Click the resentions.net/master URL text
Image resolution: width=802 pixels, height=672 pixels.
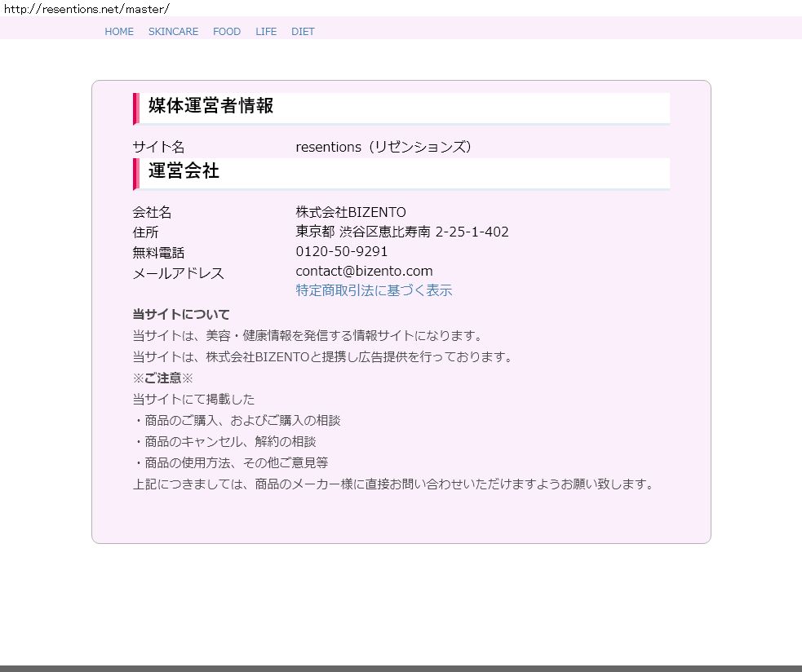[x=86, y=8]
